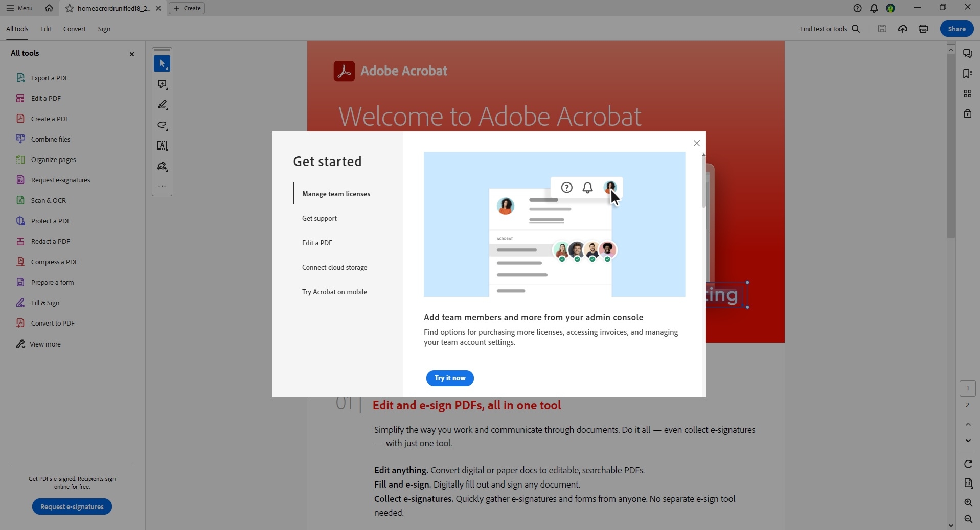Open Page thumbnails view
The height and width of the screenshot is (530, 980).
968,94
